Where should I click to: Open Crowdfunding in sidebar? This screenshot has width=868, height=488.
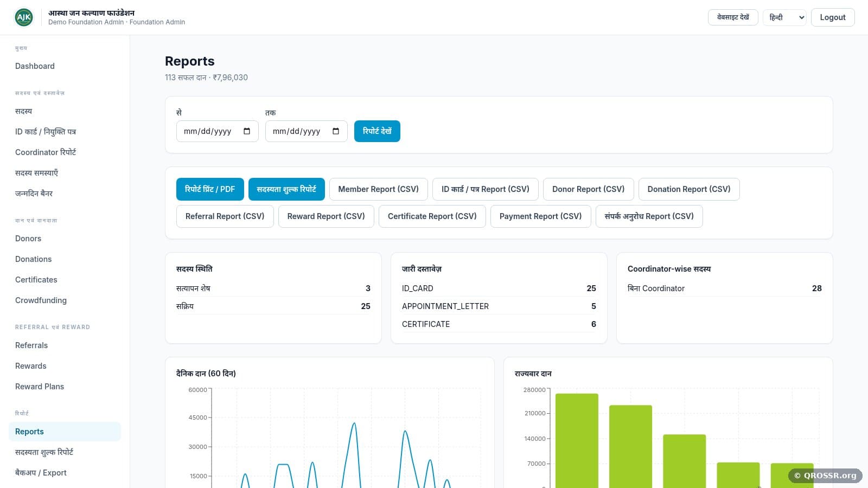[65, 300]
